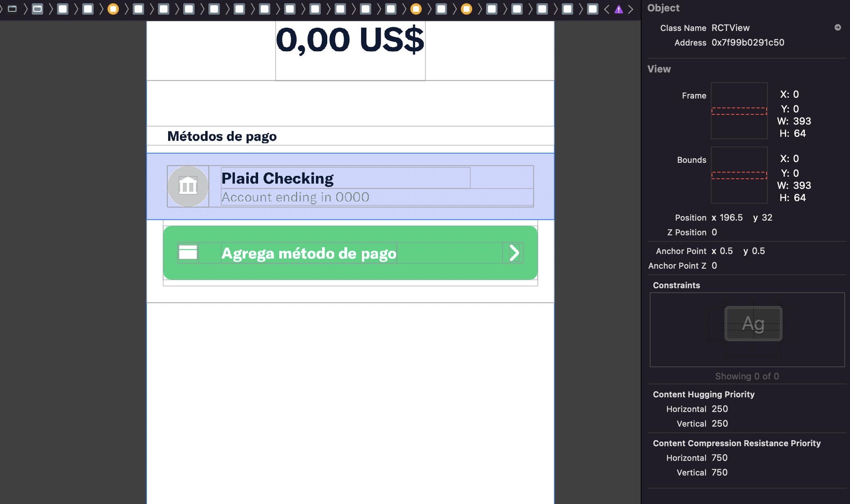Go to previous issue with back chevron
850x504 pixels.
(607, 9)
